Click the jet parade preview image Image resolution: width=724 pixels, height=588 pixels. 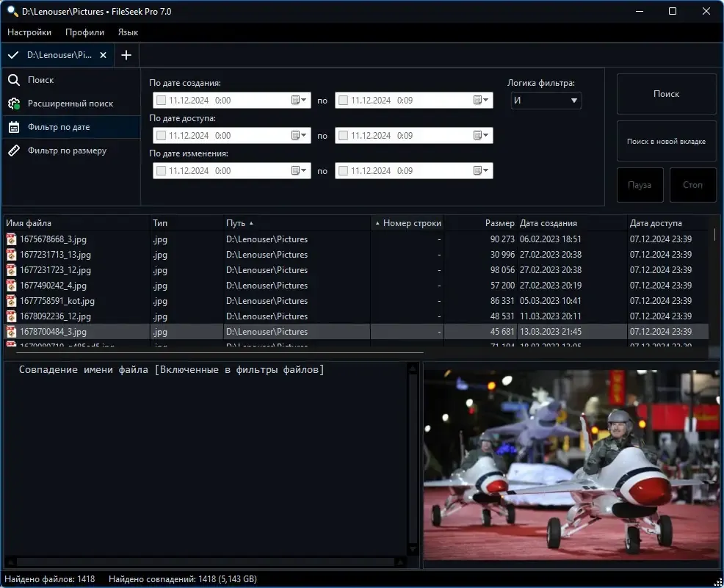coord(571,465)
